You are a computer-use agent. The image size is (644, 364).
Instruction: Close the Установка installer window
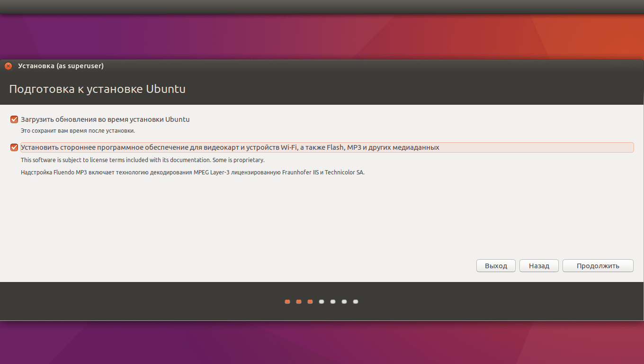tap(9, 66)
